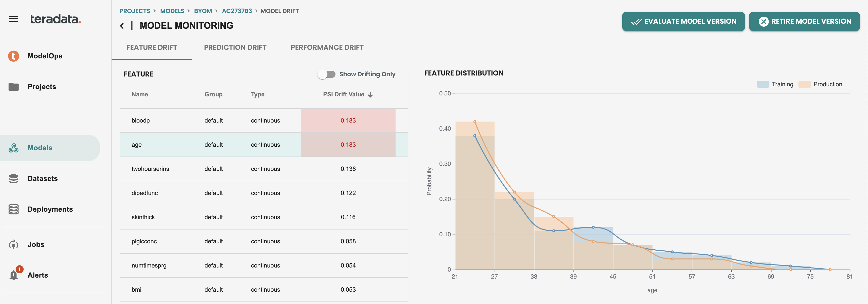Switch to the Feature Drift tab
Viewport: 868px width, 304px height.
(x=152, y=48)
